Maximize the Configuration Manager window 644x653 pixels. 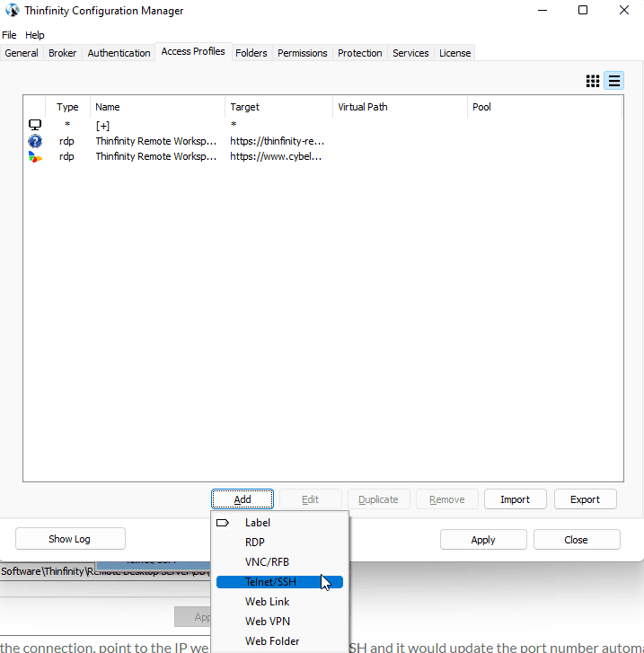coord(583,10)
